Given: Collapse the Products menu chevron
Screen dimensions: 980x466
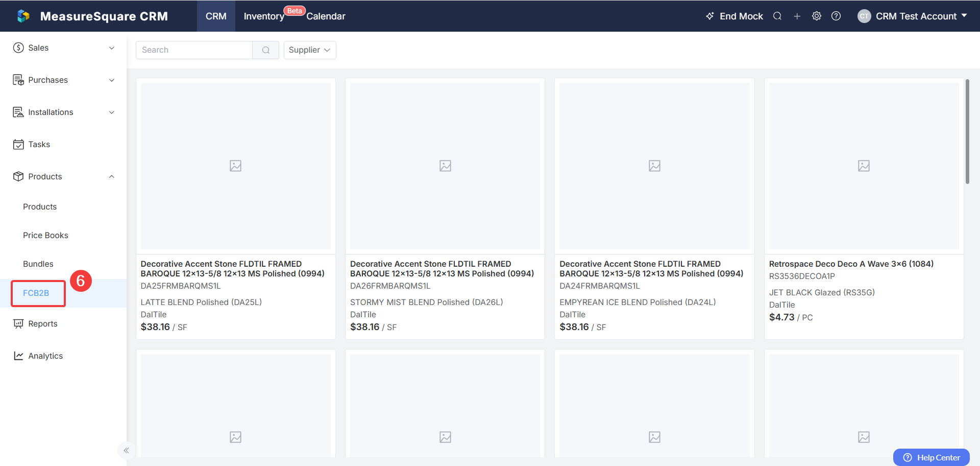Looking at the screenshot, I should pyautogui.click(x=112, y=177).
